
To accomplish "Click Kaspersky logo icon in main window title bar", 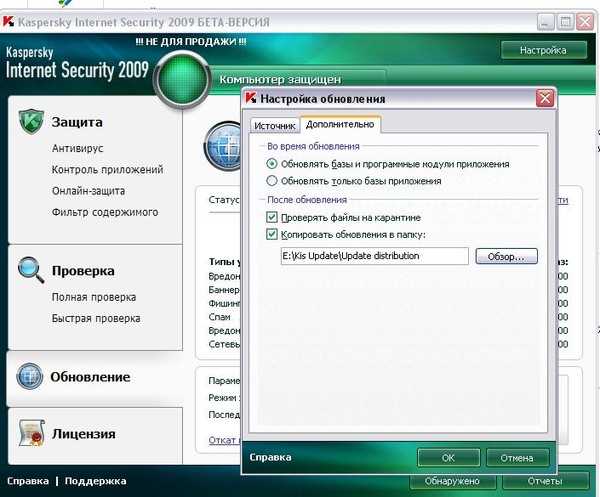I will (x=8, y=21).
